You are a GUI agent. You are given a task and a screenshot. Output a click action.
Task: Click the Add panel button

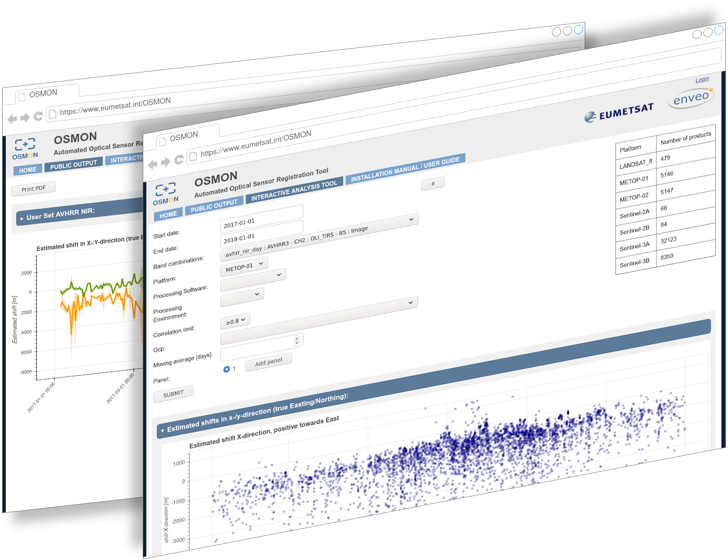click(x=269, y=362)
